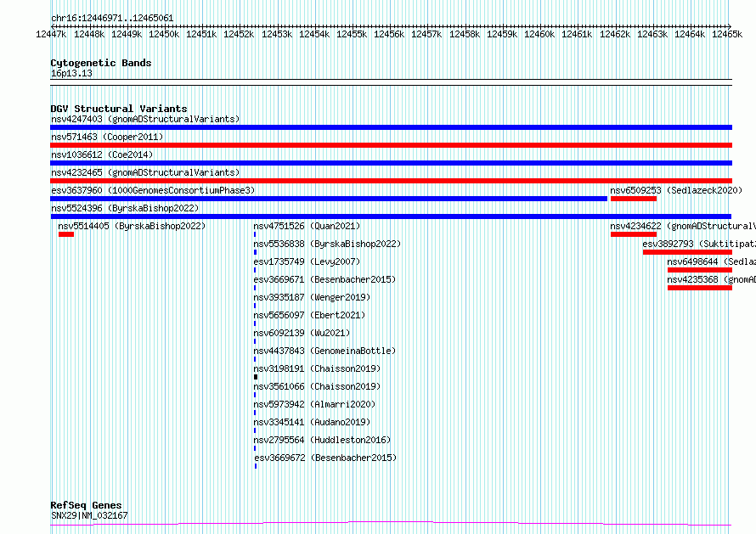756x534 pixels.
Task: Click the 12456k ruler tick label
Action: coord(389,34)
